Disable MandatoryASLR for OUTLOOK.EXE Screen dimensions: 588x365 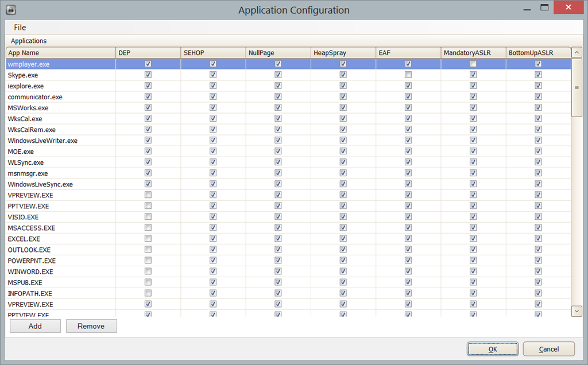[473, 249]
